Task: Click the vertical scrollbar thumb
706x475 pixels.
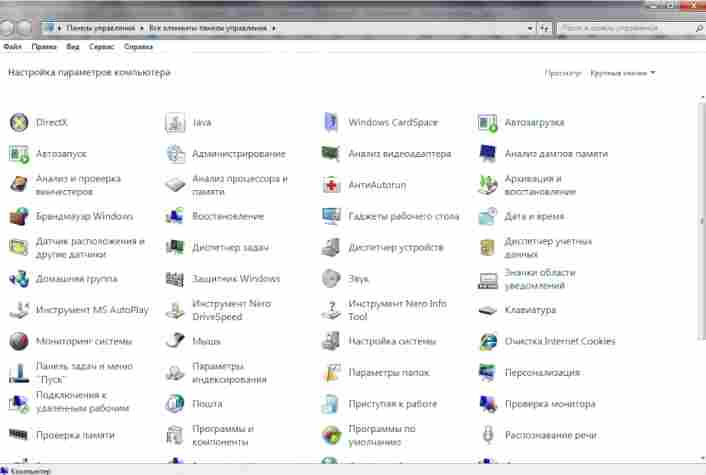Action: point(701,221)
